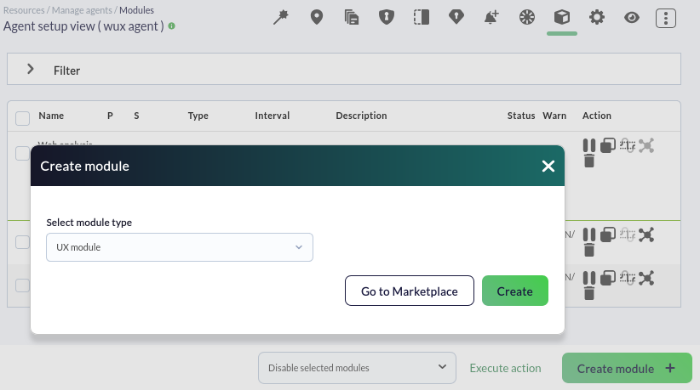Click Go to Marketplace button
Screen dimensions: 700x390
409,290
